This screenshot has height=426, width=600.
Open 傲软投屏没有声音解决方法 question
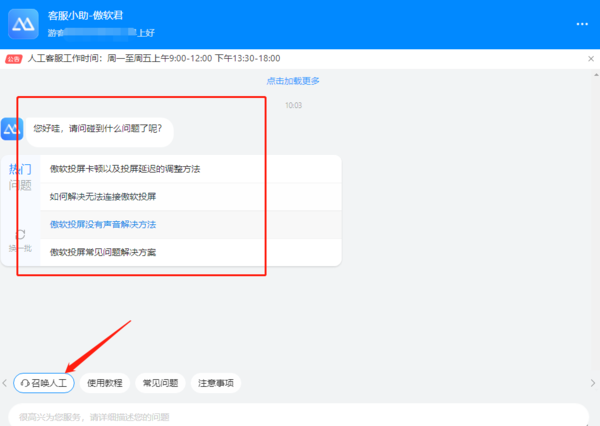103,224
